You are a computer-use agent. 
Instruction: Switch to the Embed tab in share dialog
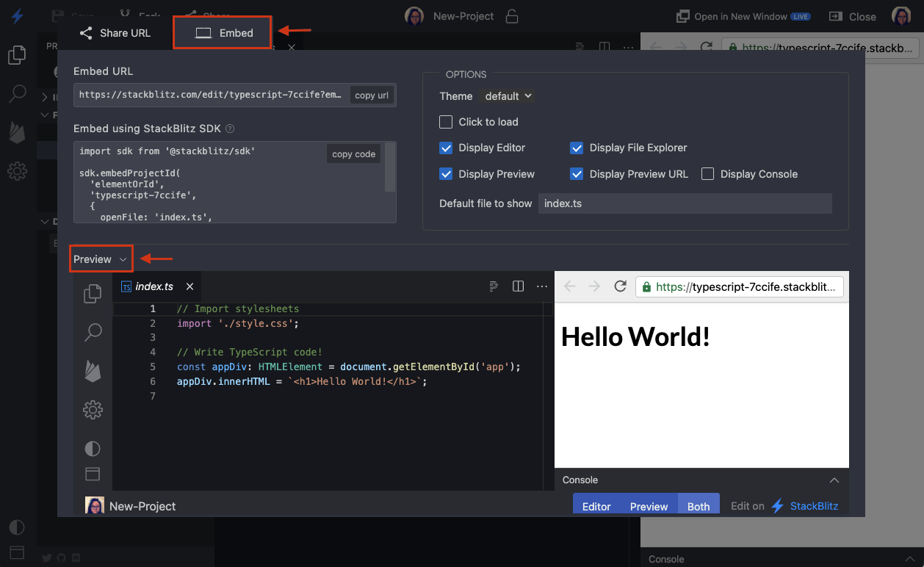(x=222, y=32)
